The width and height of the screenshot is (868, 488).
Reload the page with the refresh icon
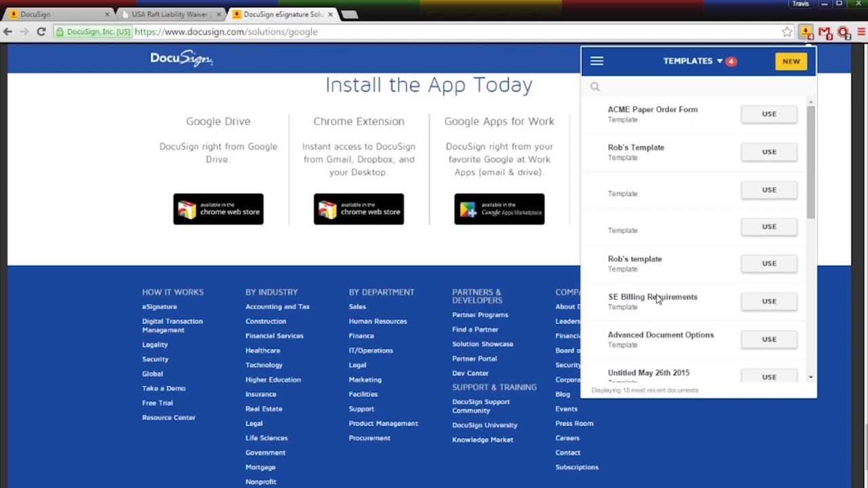[x=41, y=32]
